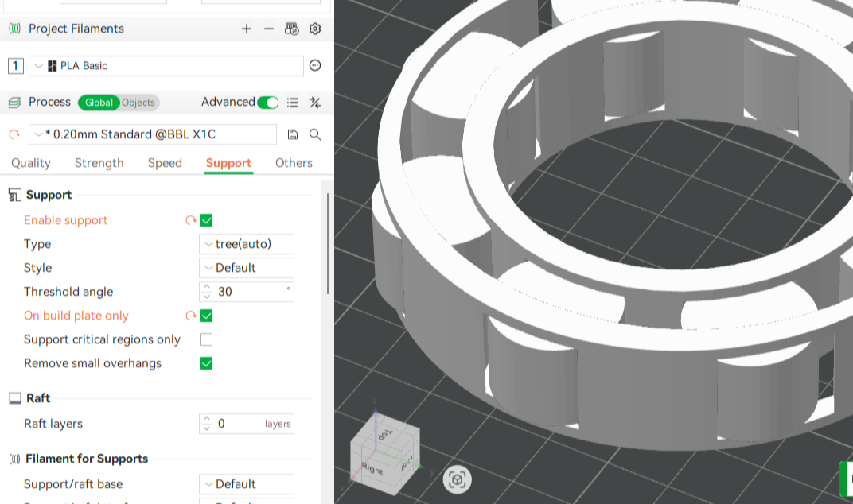Remove a filament with minus icon
This screenshot has width=853, height=504.
click(269, 29)
